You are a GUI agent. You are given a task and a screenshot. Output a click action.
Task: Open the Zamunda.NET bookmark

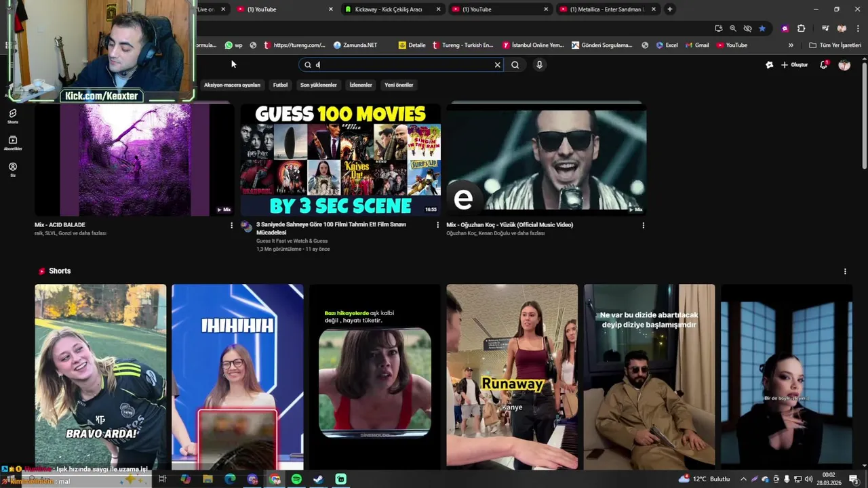pyautogui.click(x=355, y=45)
